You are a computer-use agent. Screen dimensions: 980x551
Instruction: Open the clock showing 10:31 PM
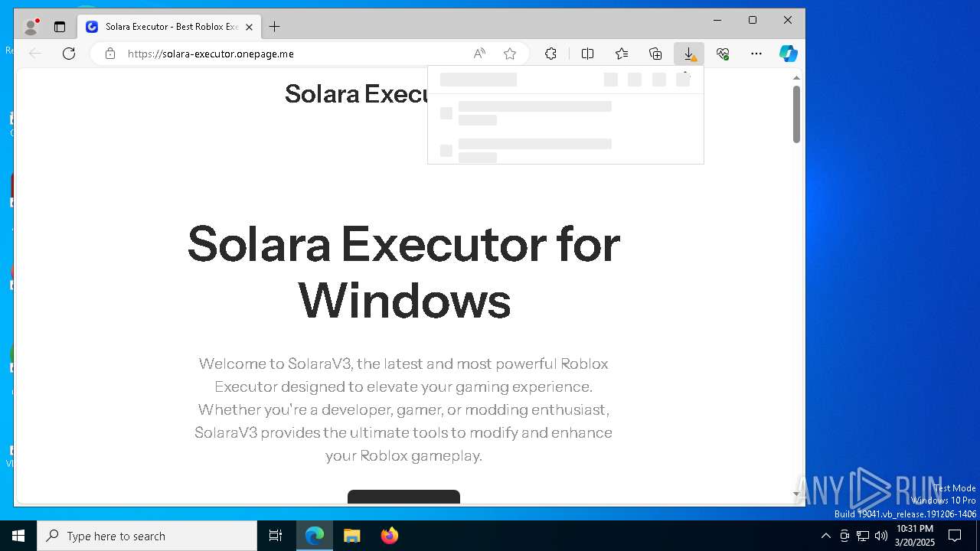915,536
